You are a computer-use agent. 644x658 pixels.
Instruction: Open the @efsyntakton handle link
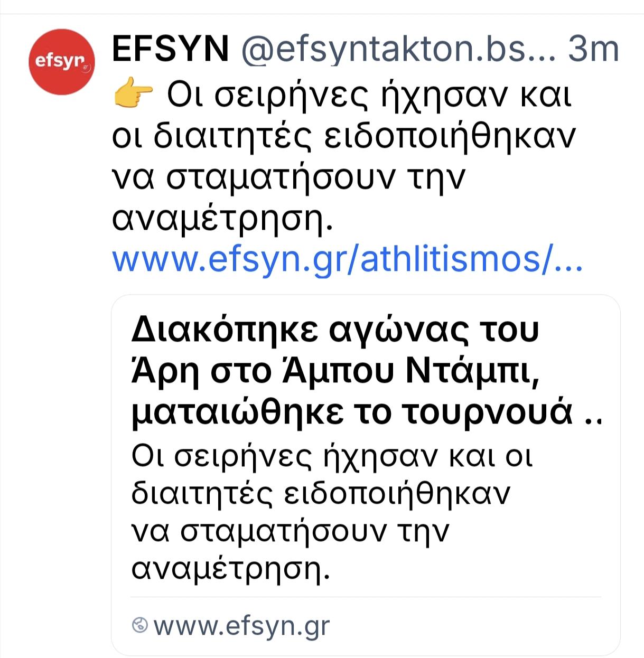coord(398,49)
